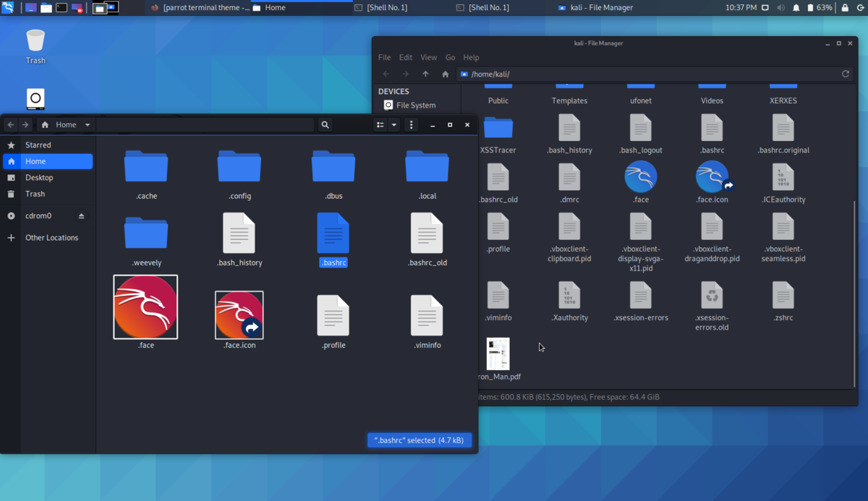Viewport: 868px width, 501px height.
Task: Select the .xsession-errors file
Action: click(x=641, y=302)
